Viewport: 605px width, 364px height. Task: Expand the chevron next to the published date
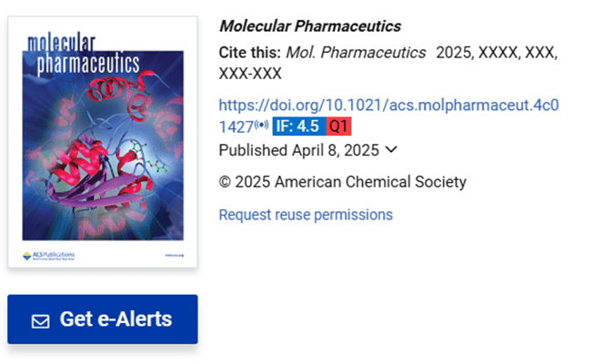391,149
